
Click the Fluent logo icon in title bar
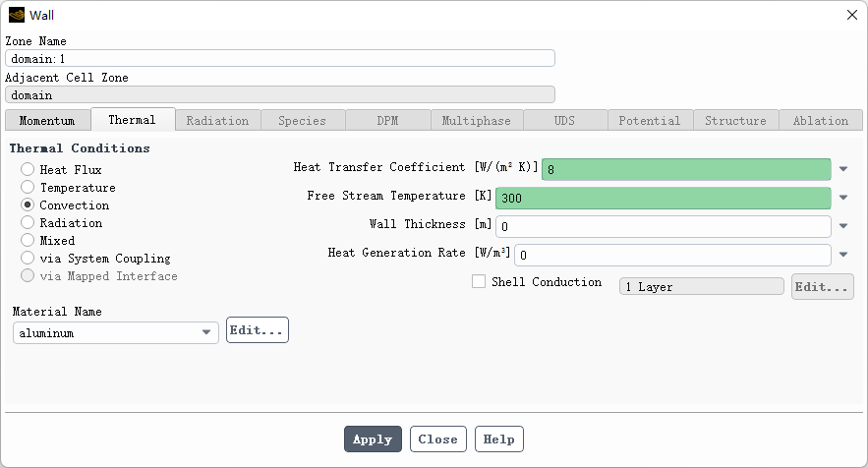17,15
